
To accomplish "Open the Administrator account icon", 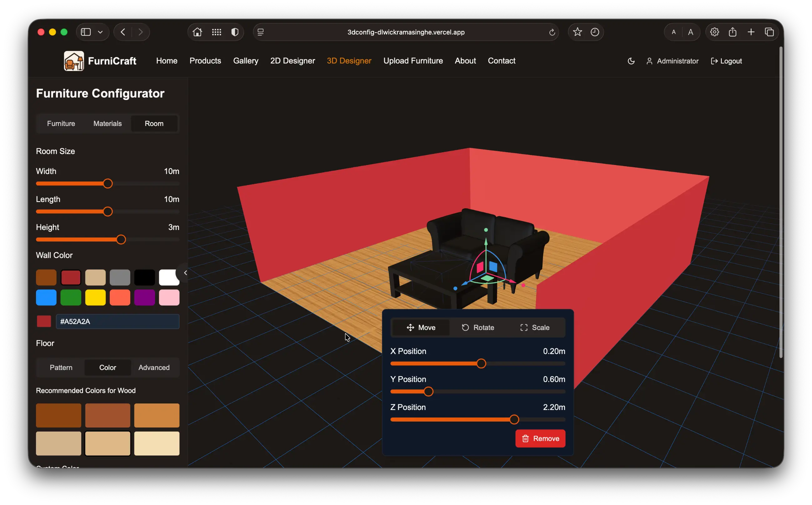I will [x=649, y=61].
